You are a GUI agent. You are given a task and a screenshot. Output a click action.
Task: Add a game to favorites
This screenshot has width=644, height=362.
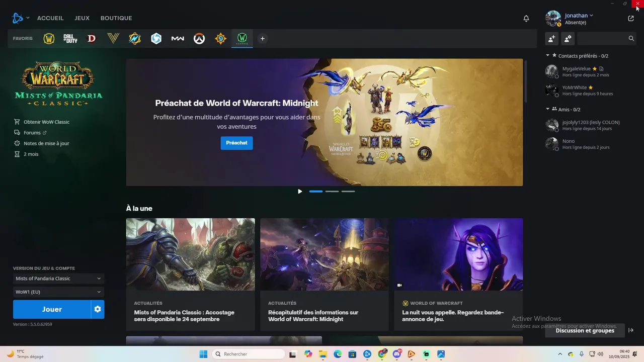coord(262,39)
